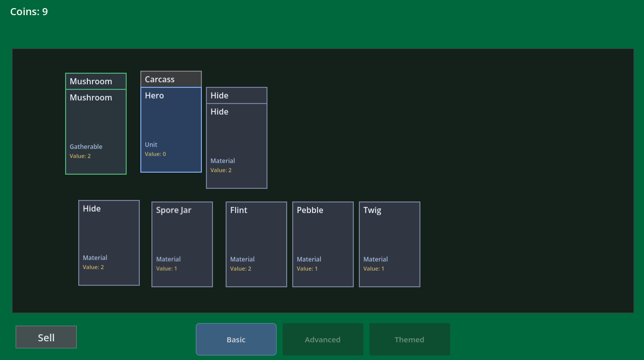The height and width of the screenshot is (360, 644).
Task: Click the Carcass card header
Action: (x=171, y=79)
